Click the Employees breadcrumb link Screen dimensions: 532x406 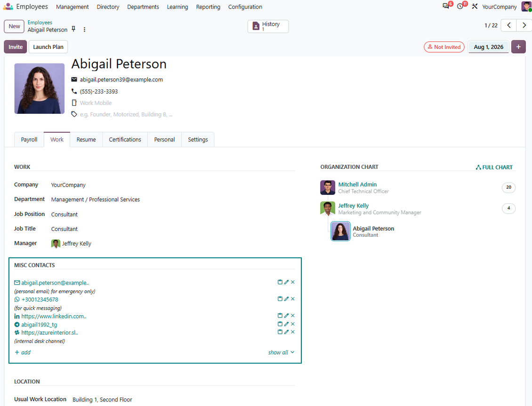click(40, 23)
